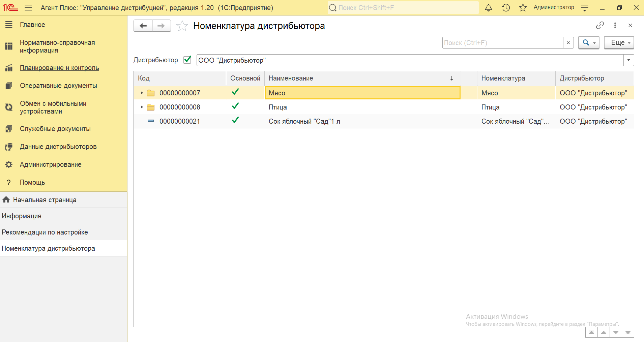This screenshot has width=644, height=342.
Task: Click the Номенклатура column header
Action: click(x=516, y=78)
